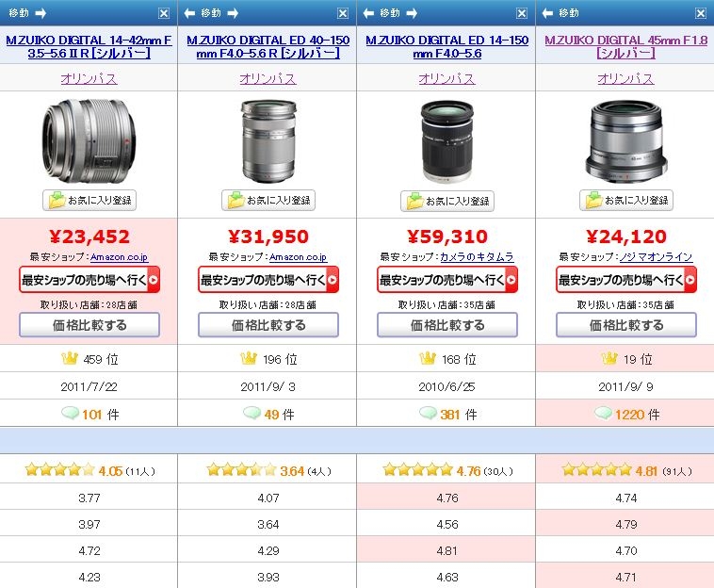Click the crown icon beside 459 位

click(x=70, y=358)
